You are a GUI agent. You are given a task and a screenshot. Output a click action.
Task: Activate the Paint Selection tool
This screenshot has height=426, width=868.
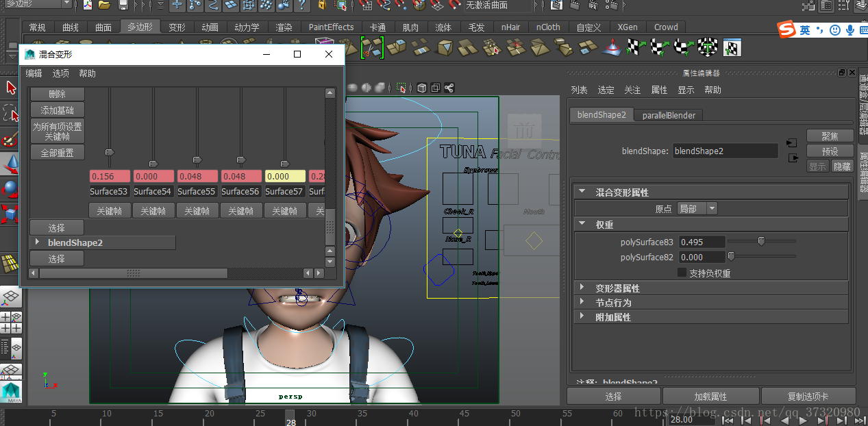[10, 139]
